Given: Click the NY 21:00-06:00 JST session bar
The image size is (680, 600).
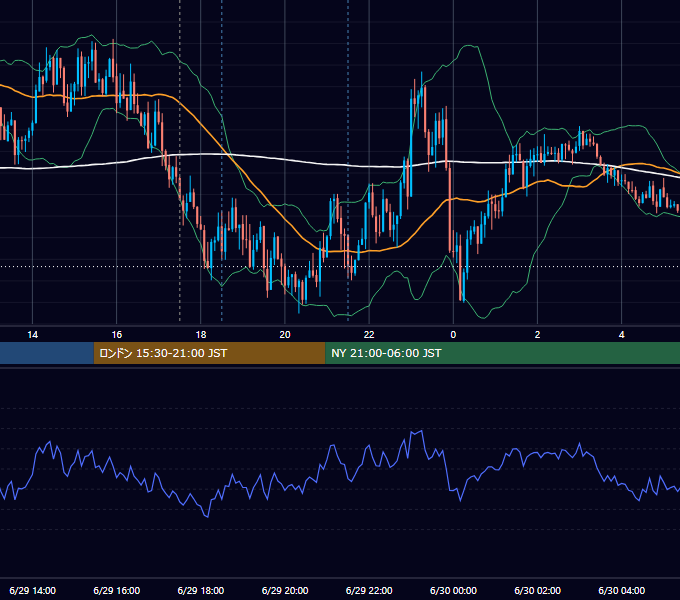Looking at the screenshot, I should (x=503, y=353).
